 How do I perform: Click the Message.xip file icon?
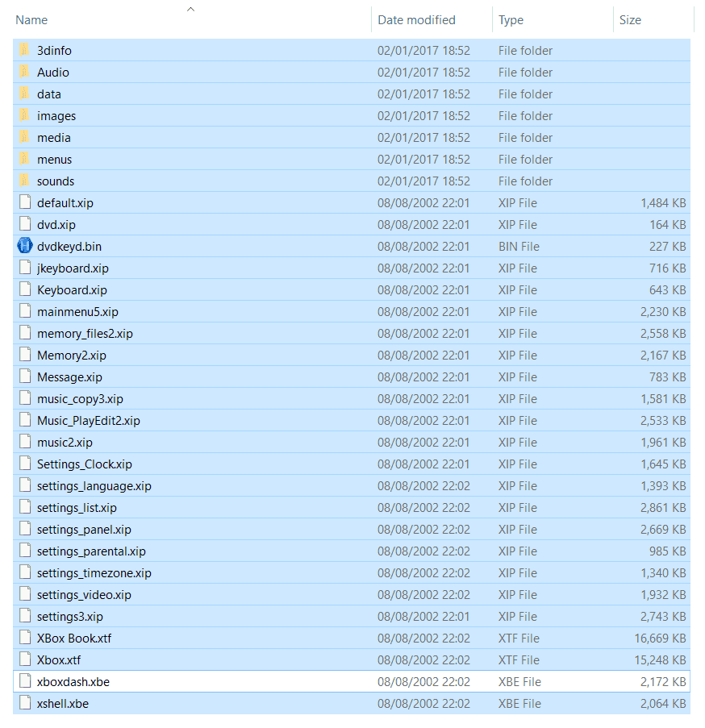[25, 376]
